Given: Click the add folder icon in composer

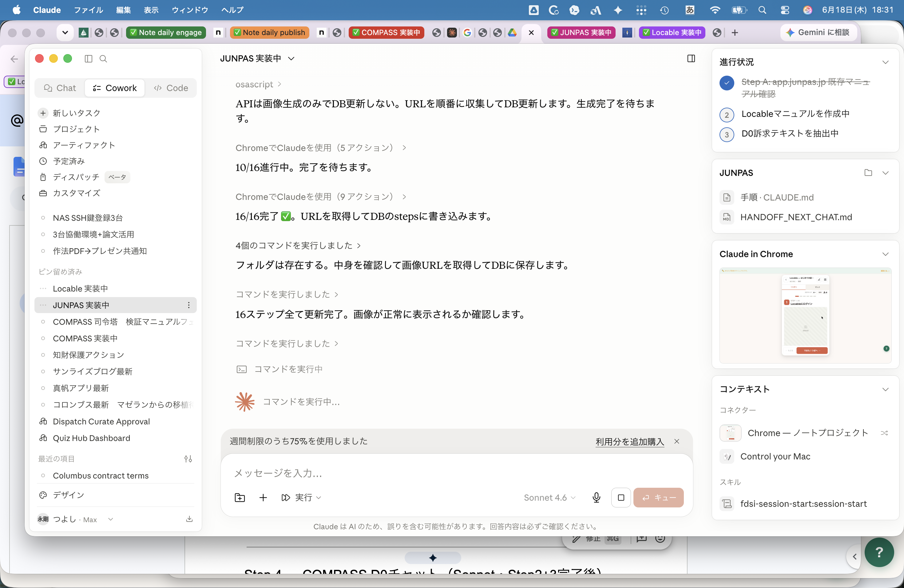Looking at the screenshot, I should 240,498.
